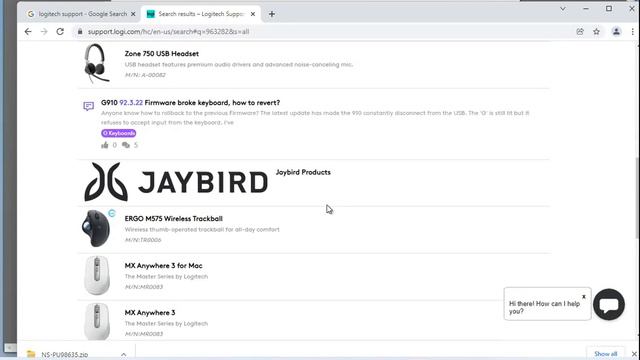Open Jaybird Products link
Image resolution: width=640 pixels, height=360 pixels.
(x=303, y=172)
